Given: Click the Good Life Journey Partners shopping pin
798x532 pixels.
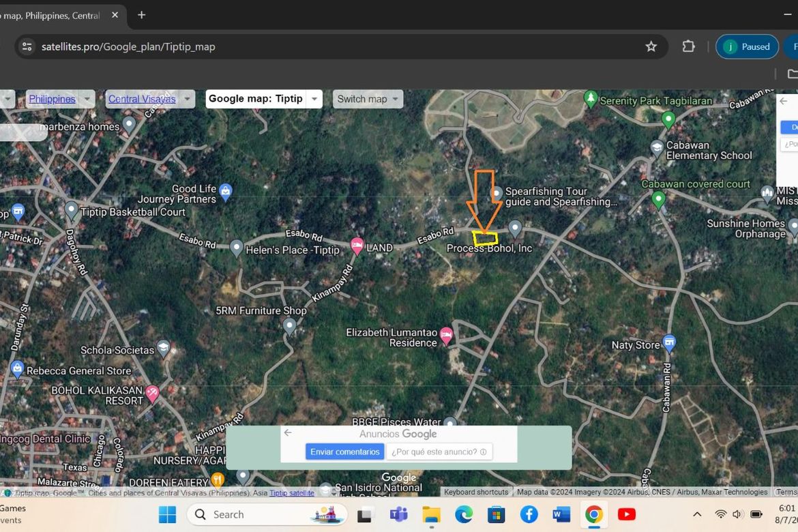Looking at the screenshot, I should 226,192.
